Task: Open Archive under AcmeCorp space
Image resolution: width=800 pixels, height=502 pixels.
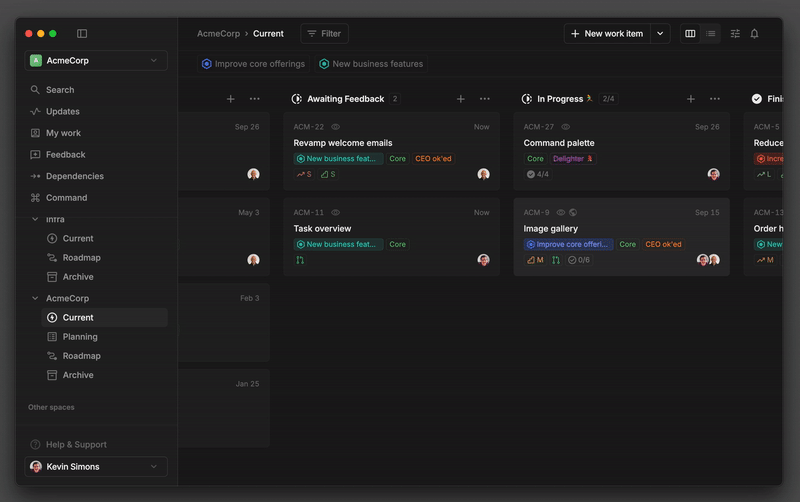Action: click(x=105, y=375)
